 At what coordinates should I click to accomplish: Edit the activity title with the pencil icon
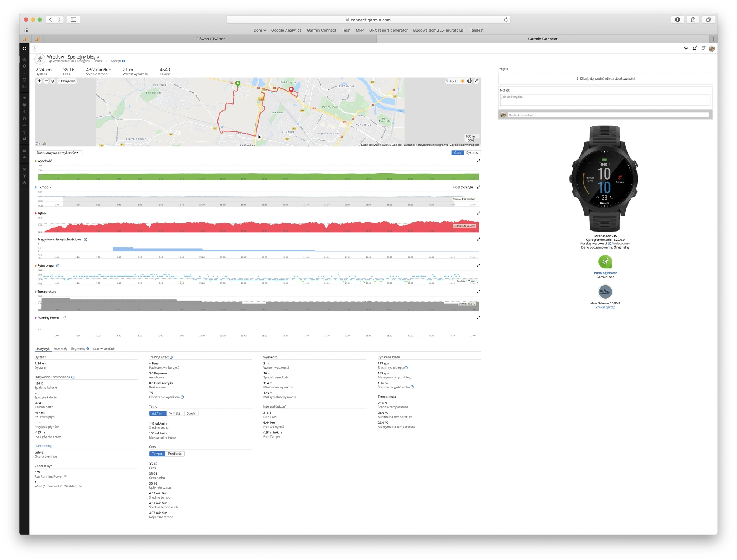point(98,57)
